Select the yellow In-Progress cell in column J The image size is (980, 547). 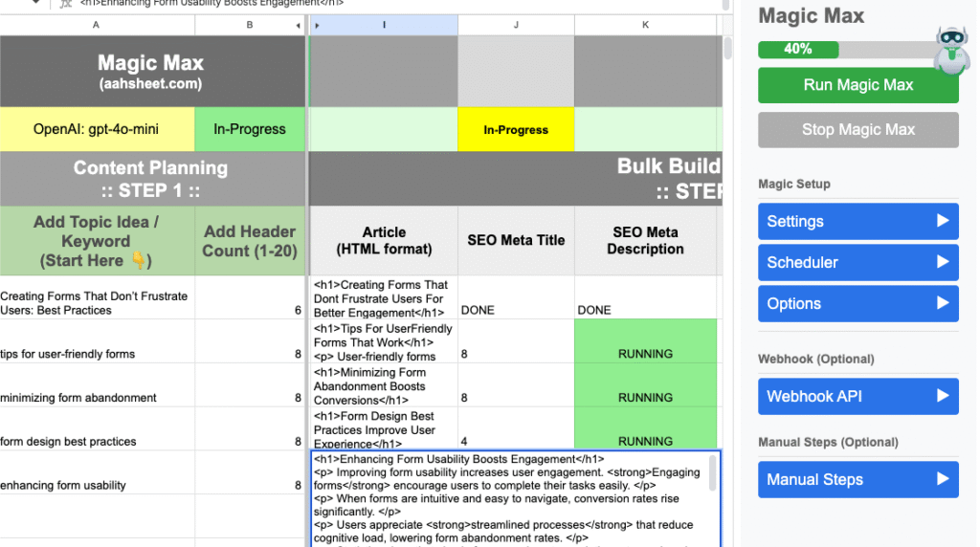click(516, 129)
